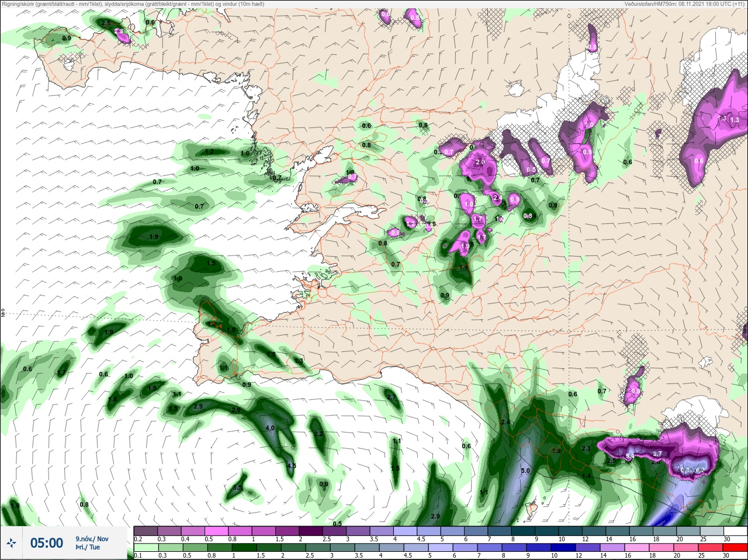Click the 2.2 precipitation value on the map
748x560 pixels.
[x=318, y=434]
